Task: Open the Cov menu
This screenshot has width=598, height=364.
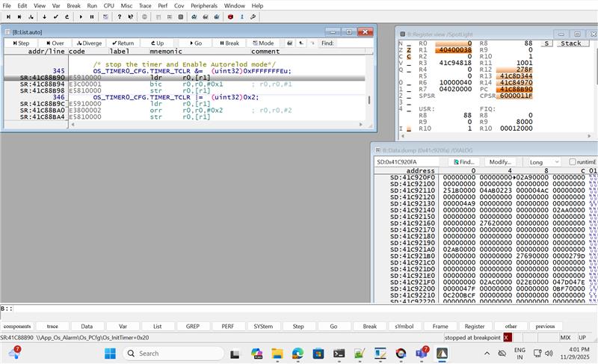Action: tap(179, 6)
